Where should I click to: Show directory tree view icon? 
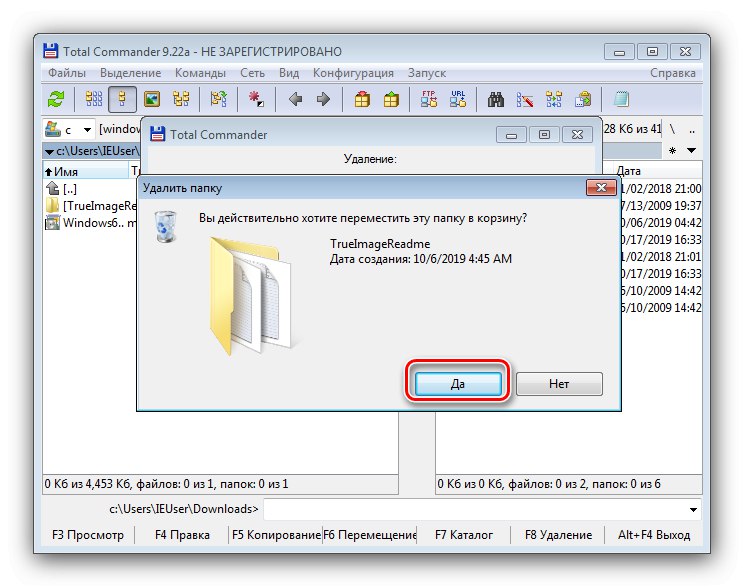point(181,99)
